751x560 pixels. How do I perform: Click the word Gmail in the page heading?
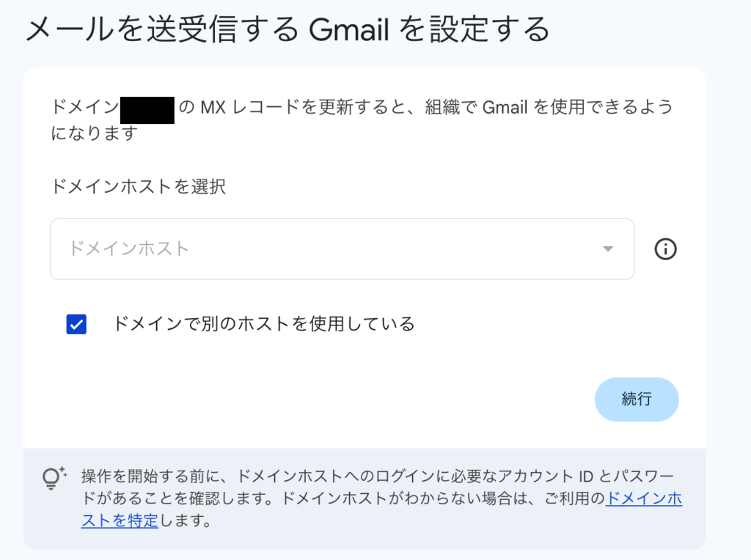(x=350, y=30)
